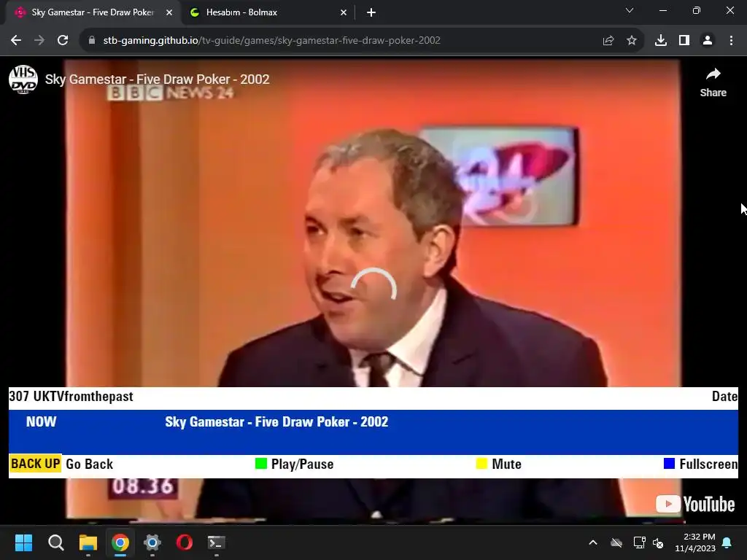This screenshot has width=747, height=560.
Task: Click the yellow Mute button
Action: 499,464
